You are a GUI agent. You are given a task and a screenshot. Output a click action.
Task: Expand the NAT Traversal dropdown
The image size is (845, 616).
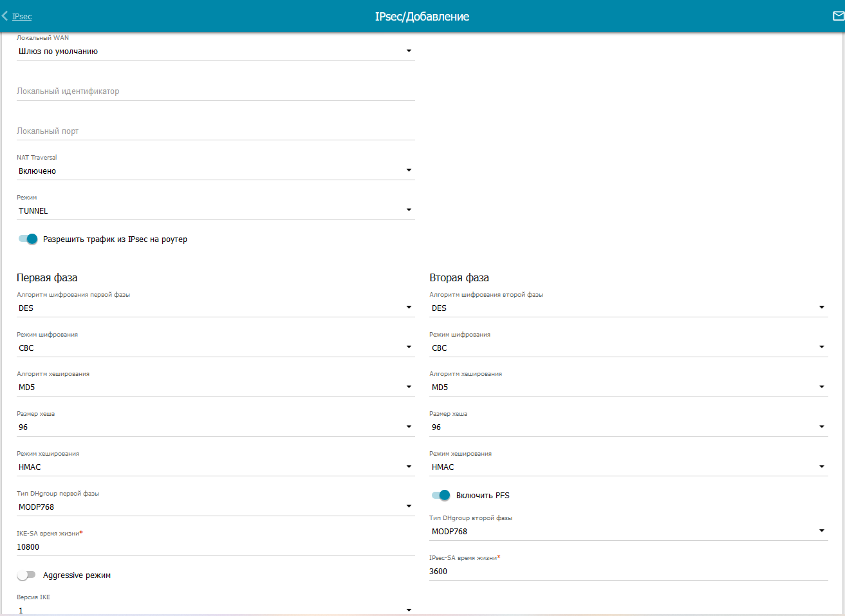[215, 171]
